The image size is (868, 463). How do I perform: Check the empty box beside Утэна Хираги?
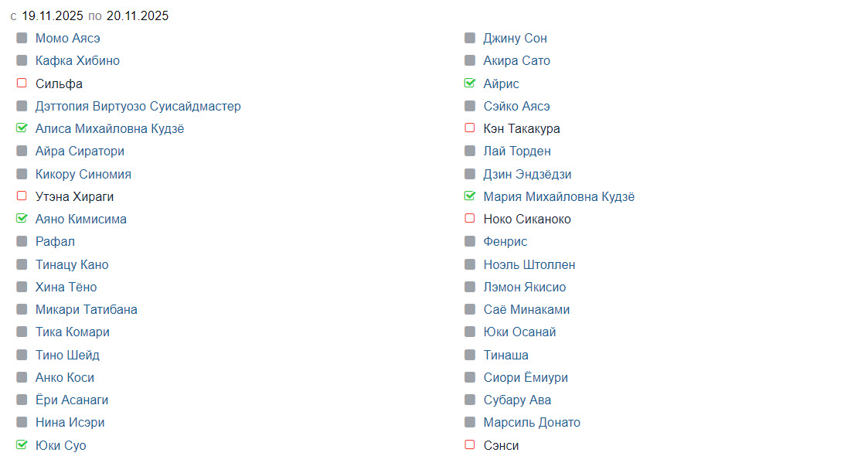22,196
